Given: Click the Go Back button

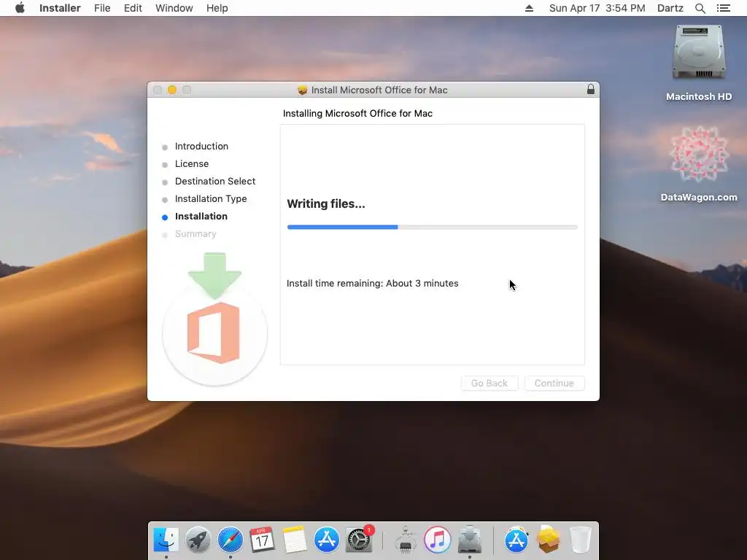Looking at the screenshot, I should [x=489, y=383].
